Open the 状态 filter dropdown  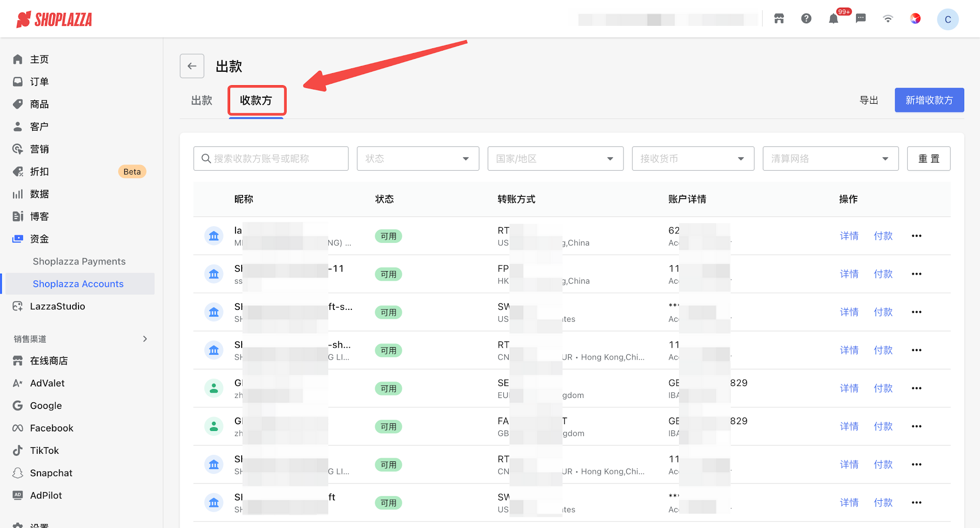point(418,158)
